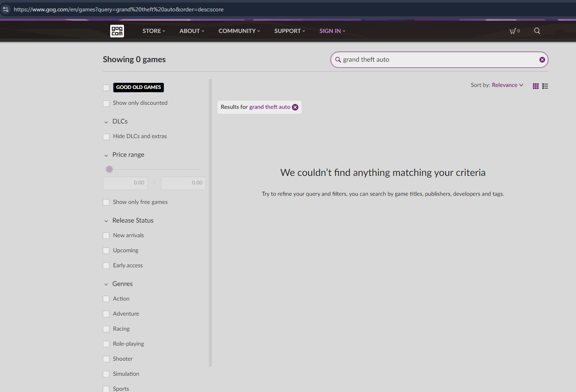Check the Action genre
Screen dimensions: 576x392
pos(106,299)
